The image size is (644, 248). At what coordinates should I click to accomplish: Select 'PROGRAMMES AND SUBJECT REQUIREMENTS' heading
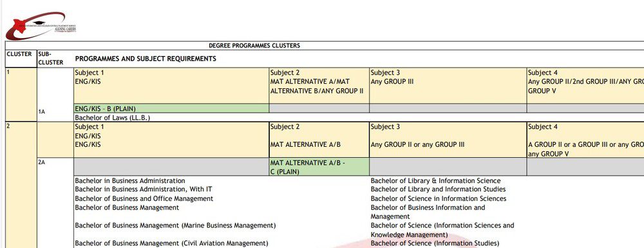146,59
